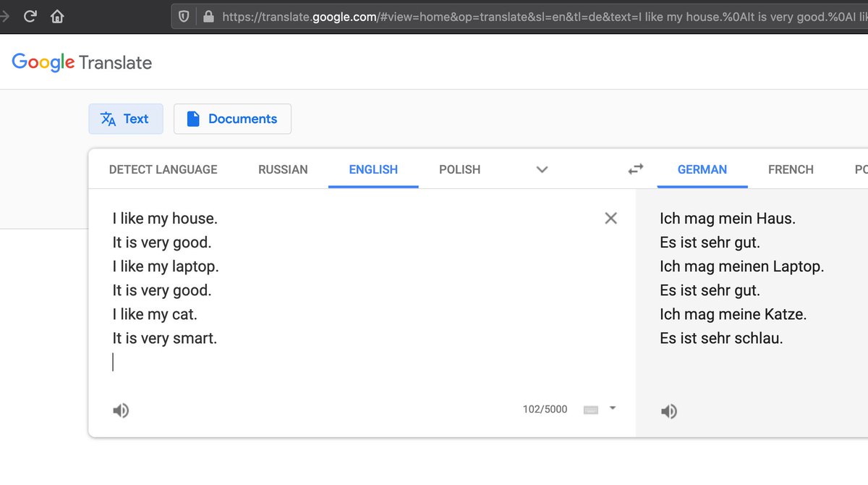Click source line 'It is very smart.'
Image resolution: width=868 pixels, height=485 pixels.
pos(165,338)
